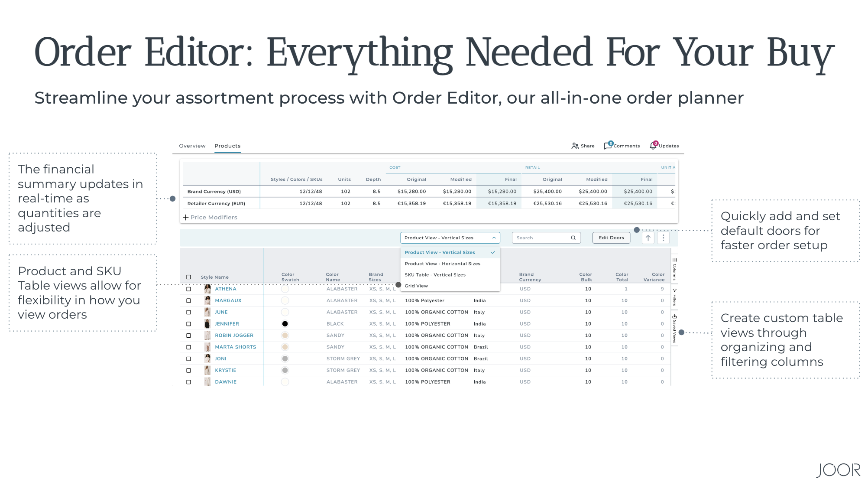
Task: Open Comments speech bubble icon
Action: coord(608,146)
